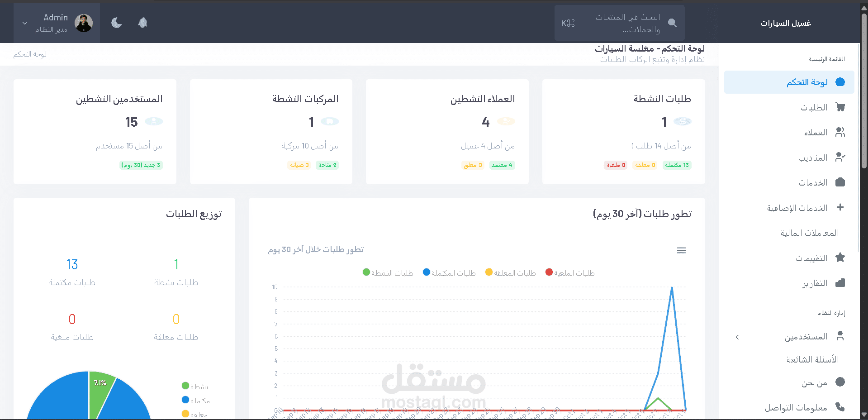Click the page vertical scrollbar
This screenshot has height=420, width=868.
pyautogui.click(x=864, y=91)
